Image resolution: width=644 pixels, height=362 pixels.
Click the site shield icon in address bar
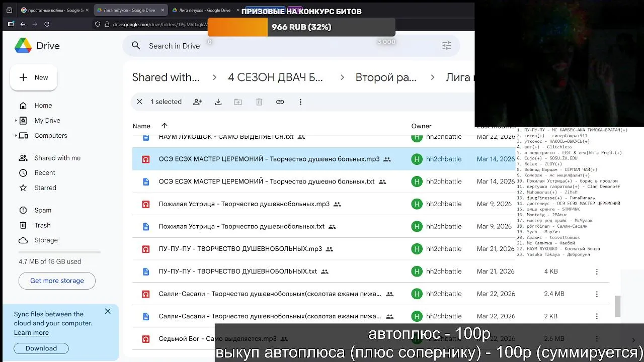[x=98, y=24]
